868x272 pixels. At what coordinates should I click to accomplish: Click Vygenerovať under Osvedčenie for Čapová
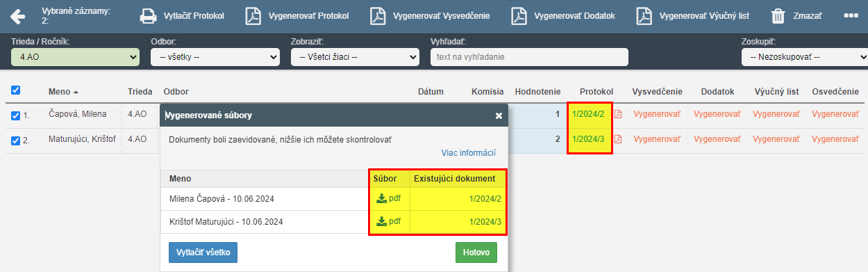(x=835, y=113)
